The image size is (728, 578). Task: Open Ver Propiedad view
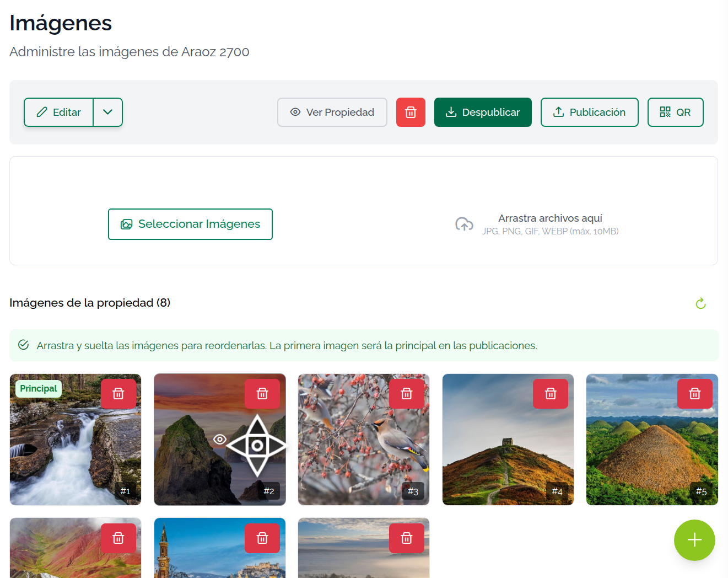point(332,112)
